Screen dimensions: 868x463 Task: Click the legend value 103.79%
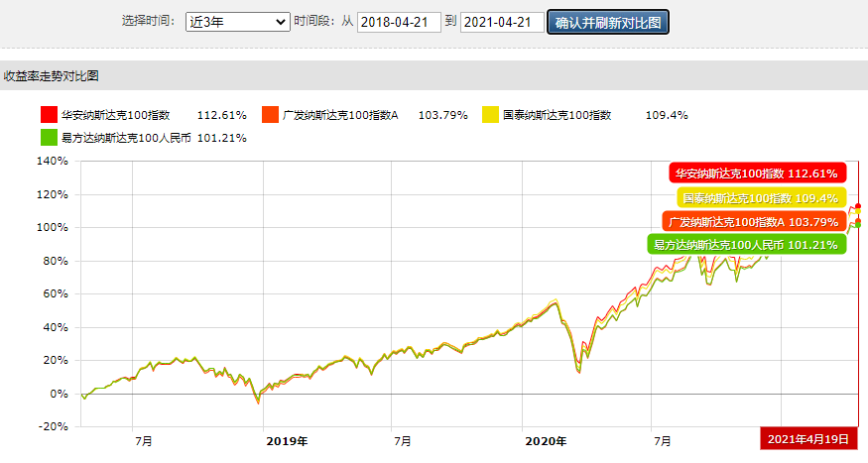[x=442, y=115]
